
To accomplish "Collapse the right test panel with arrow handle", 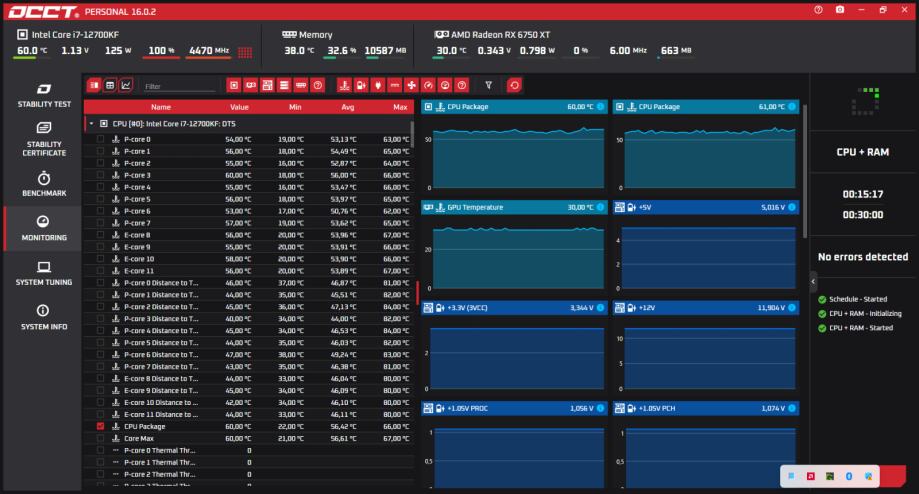I will click(813, 281).
